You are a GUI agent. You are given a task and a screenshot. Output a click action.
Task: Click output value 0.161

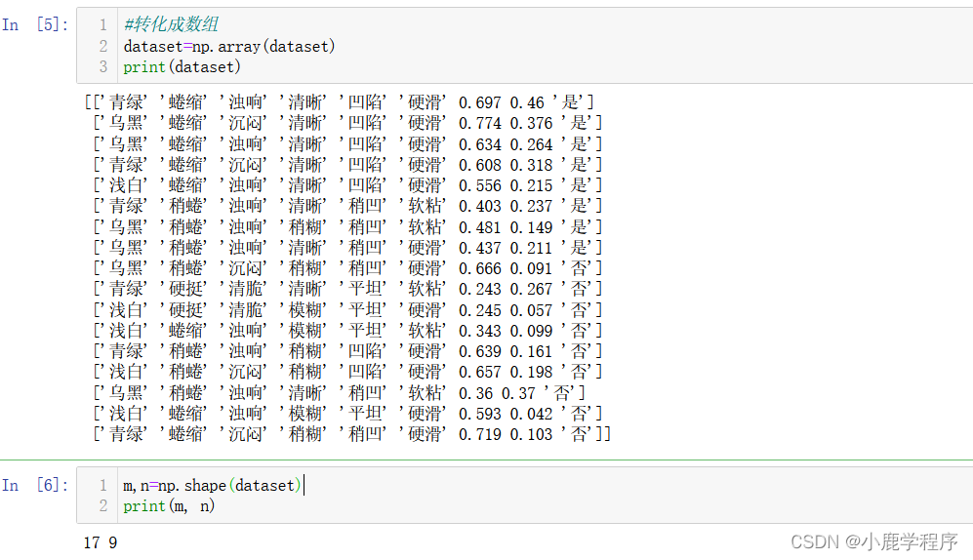coord(531,351)
